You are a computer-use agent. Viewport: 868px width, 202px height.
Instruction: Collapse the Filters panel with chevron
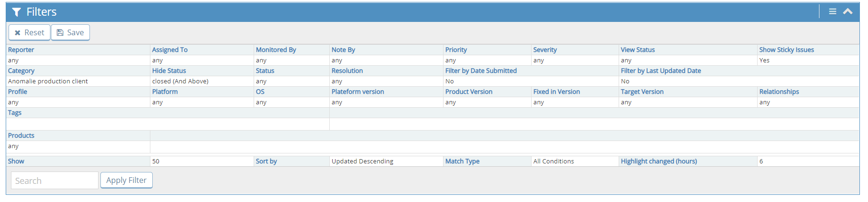tap(848, 11)
